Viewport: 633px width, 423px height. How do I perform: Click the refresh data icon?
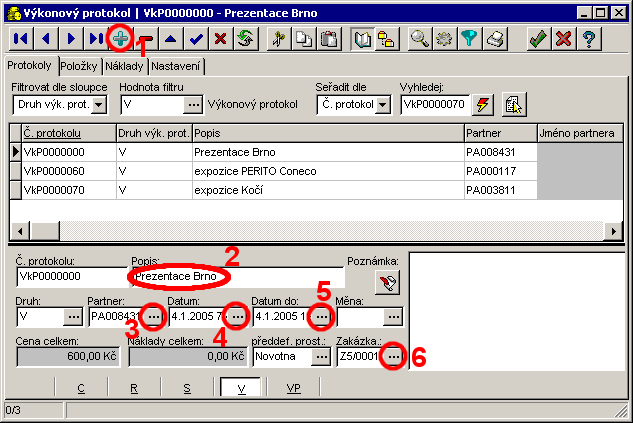(244, 39)
